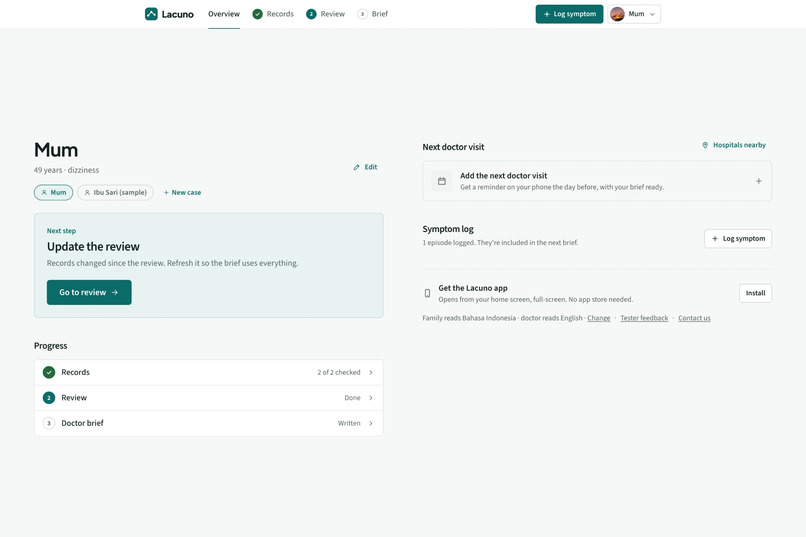This screenshot has height=537, width=806.
Task: Click the pencil Edit icon
Action: click(357, 167)
